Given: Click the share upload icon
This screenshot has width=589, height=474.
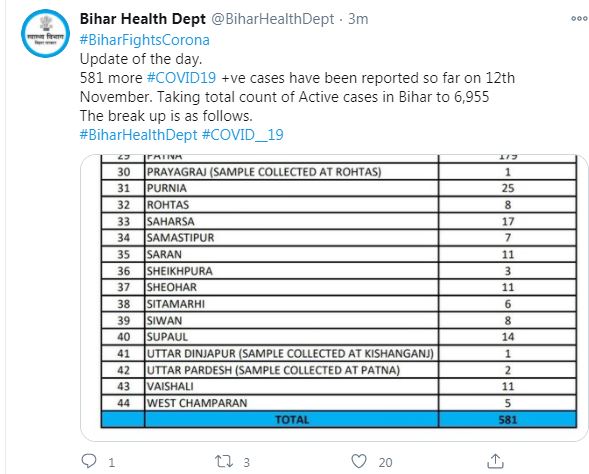Looking at the screenshot, I should (495, 461).
